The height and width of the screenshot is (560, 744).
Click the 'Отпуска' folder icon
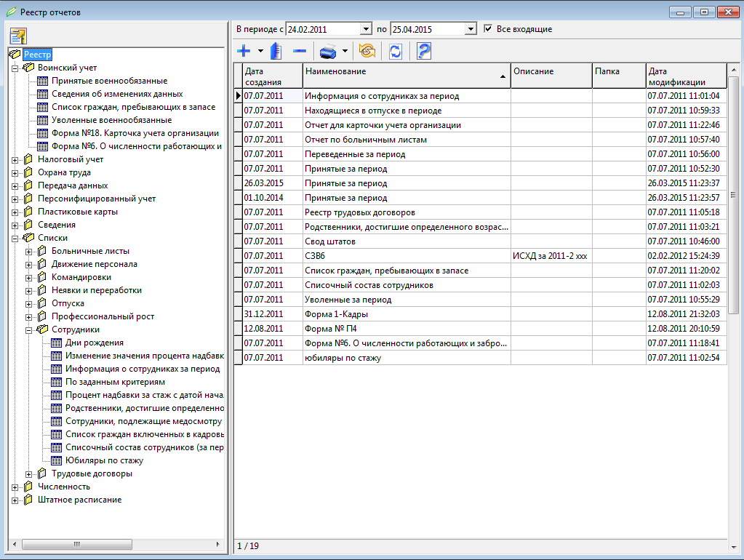[x=42, y=303]
